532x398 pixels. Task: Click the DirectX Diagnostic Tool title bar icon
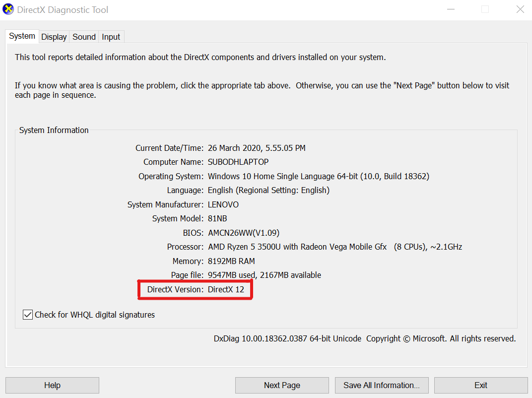[x=8, y=9]
